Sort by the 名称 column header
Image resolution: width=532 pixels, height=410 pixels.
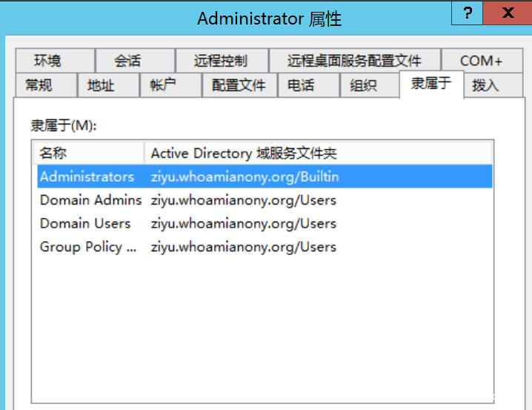pyautogui.click(x=89, y=153)
